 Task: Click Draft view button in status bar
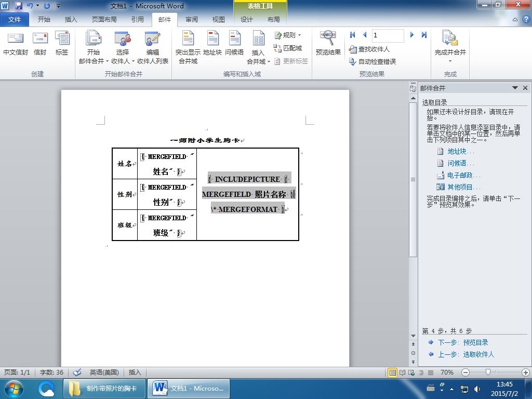pos(431,373)
